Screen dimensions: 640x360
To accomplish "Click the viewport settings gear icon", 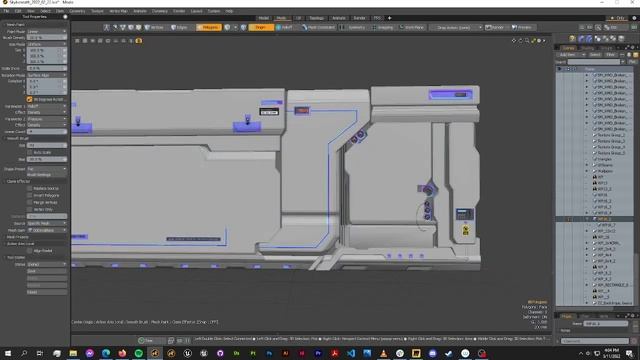I will pyautogui.click(x=539, y=41).
